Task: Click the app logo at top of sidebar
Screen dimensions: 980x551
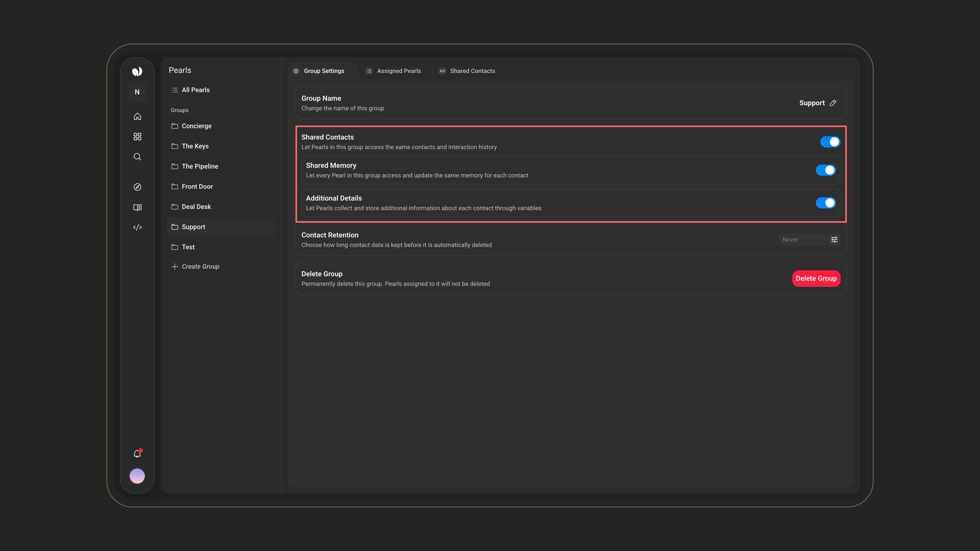Action: (x=137, y=71)
